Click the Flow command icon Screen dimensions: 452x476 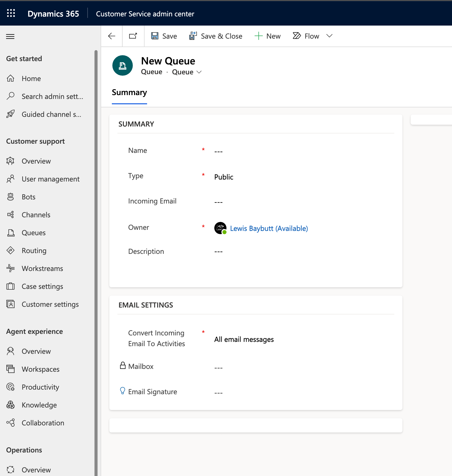click(x=297, y=36)
